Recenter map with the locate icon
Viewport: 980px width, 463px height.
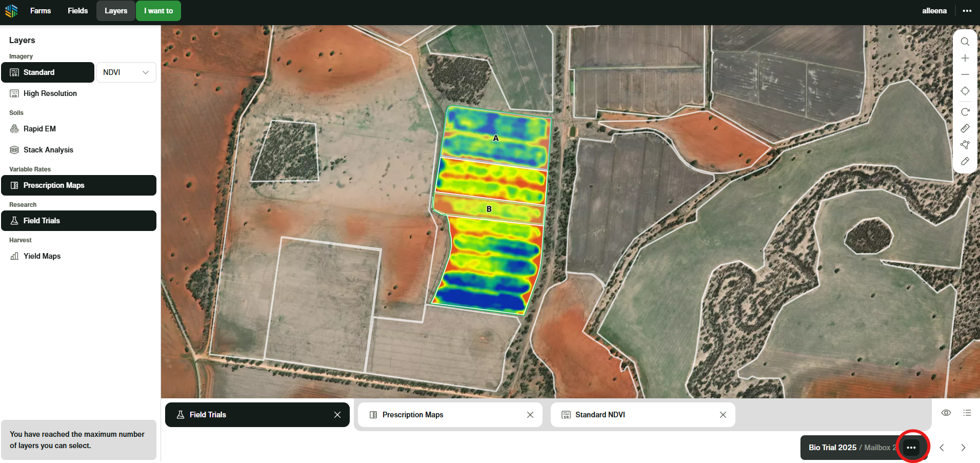[x=965, y=91]
